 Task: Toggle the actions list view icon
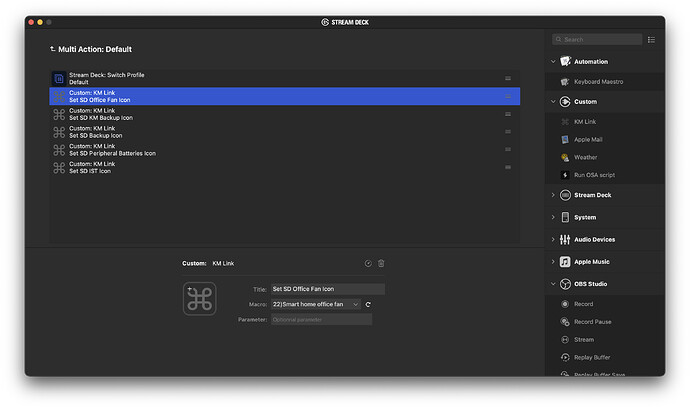click(x=651, y=40)
